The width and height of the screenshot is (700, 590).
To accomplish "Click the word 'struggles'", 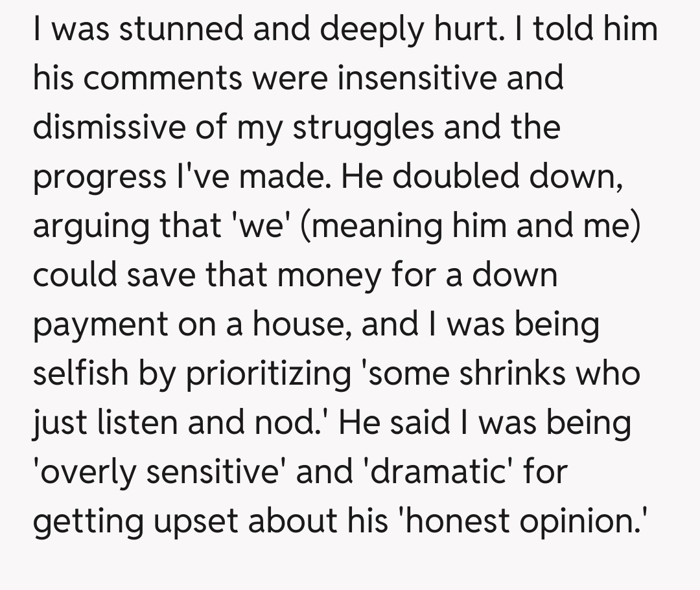I will pyautogui.click(x=364, y=128).
